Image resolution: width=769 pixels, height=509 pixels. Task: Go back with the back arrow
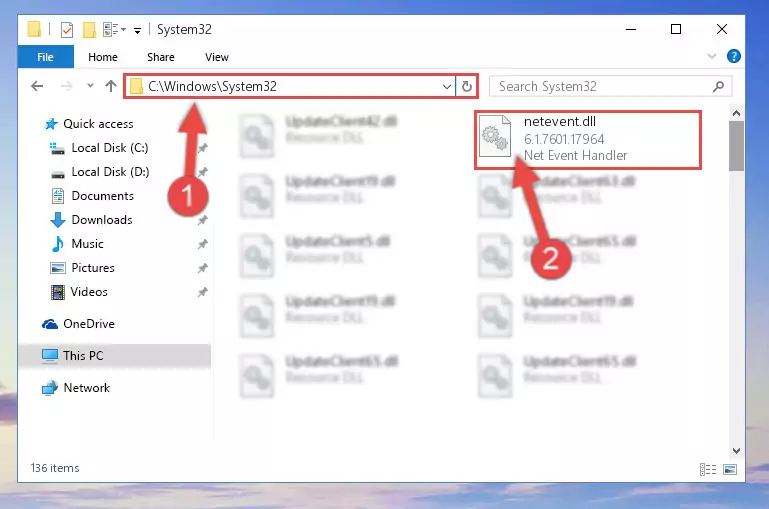point(37,86)
